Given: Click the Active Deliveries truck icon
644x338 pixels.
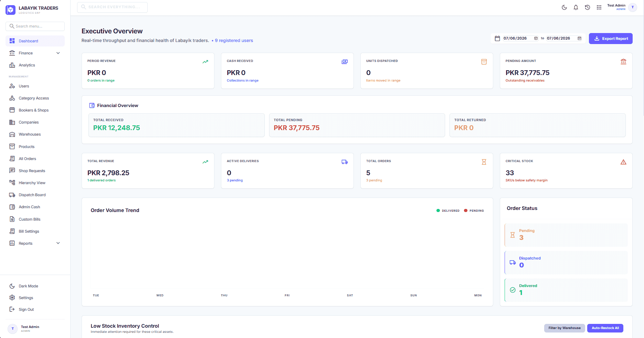Looking at the screenshot, I should [x=345, y=162].
